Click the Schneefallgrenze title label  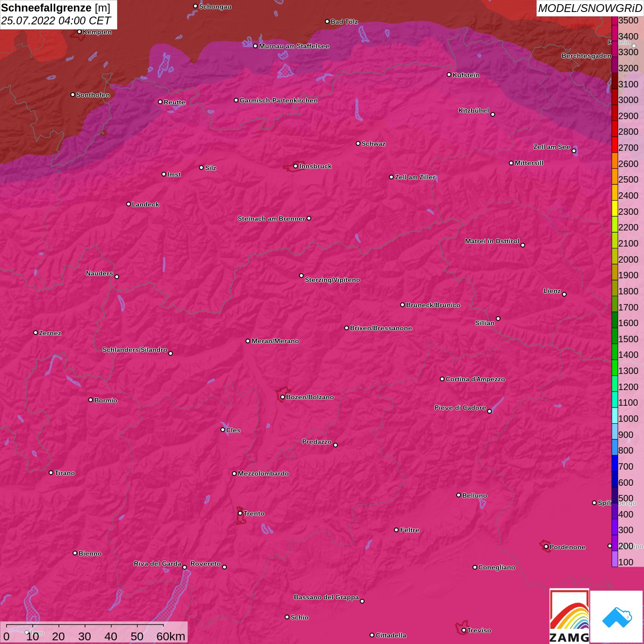point(46,8)
